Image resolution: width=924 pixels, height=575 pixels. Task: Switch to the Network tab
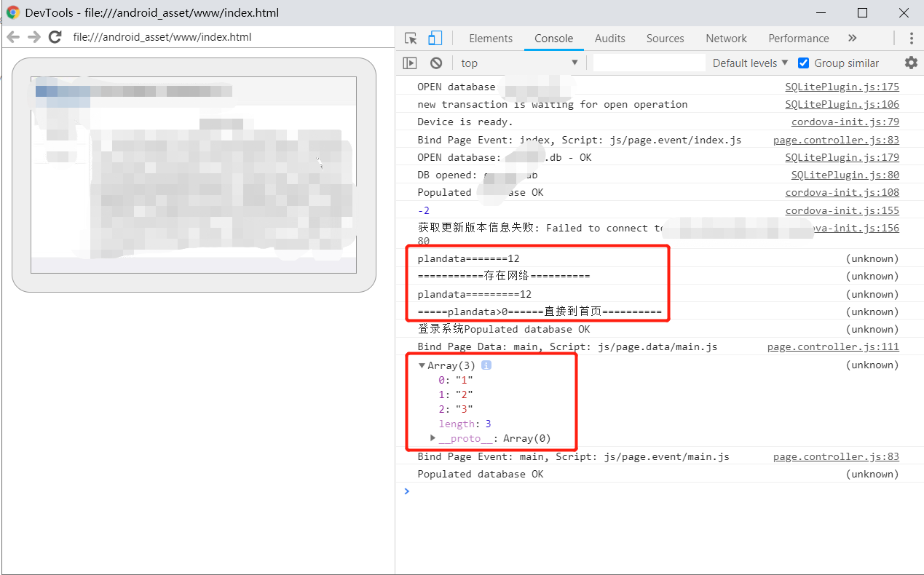coord(726,38)
